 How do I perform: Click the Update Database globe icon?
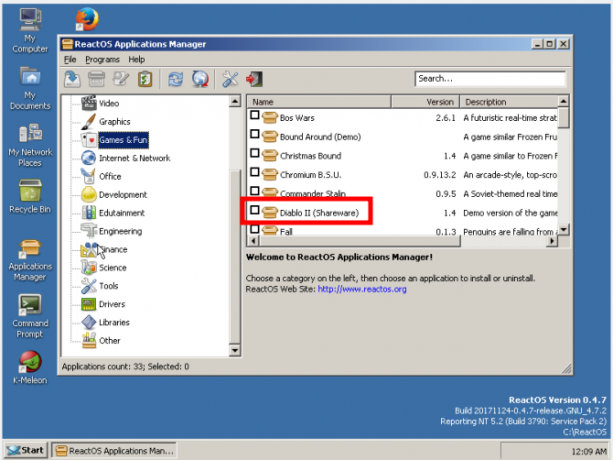click(200, 79)
